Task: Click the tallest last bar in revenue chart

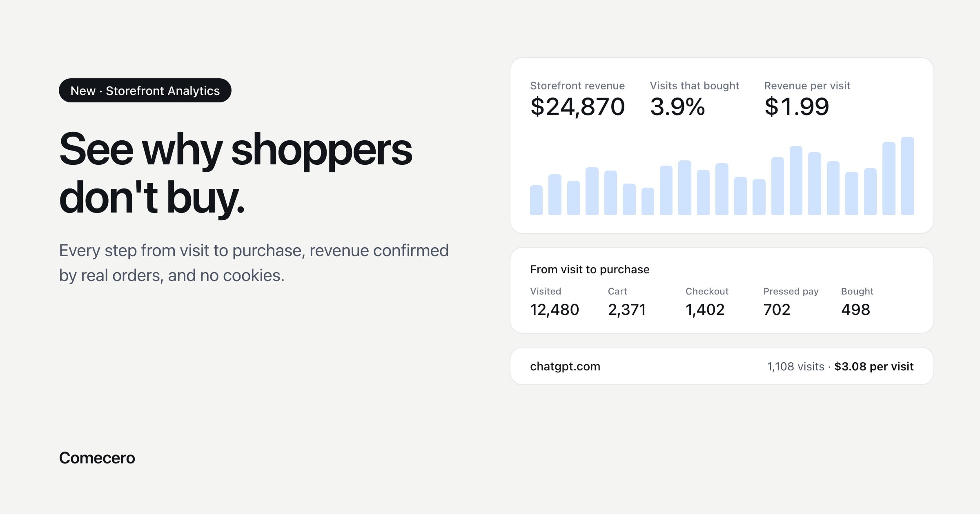Action: coord(907,176)
